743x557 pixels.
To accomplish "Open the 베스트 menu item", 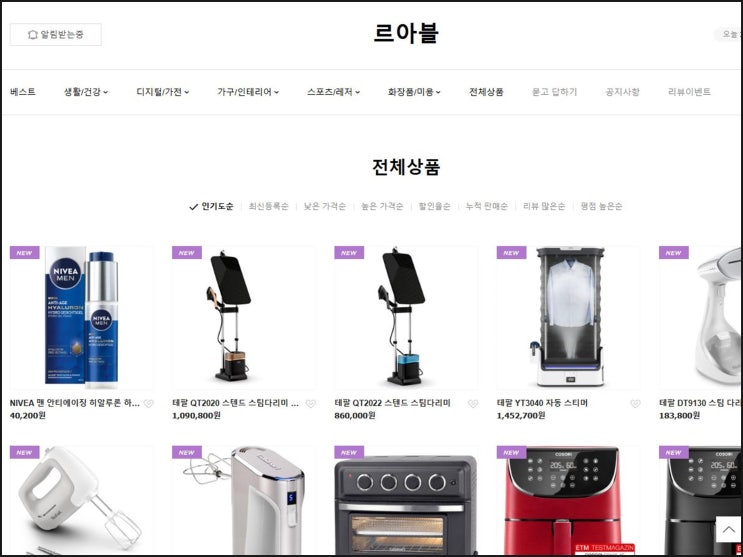I will point(23,92).
